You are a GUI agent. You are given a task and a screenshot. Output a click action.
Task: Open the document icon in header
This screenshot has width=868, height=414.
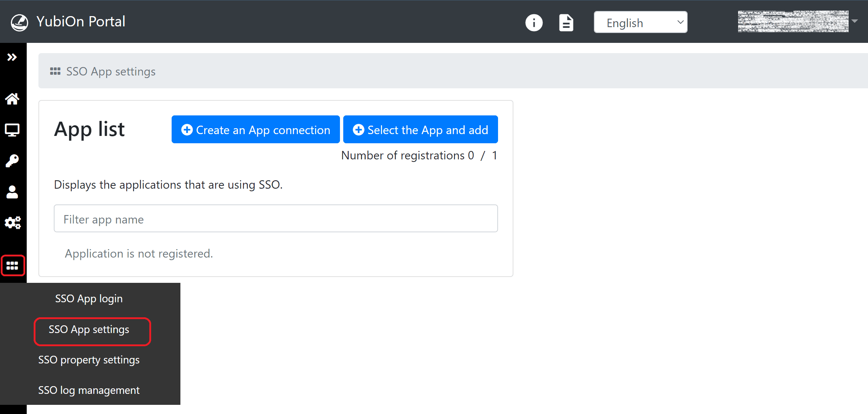click(566, 23)
